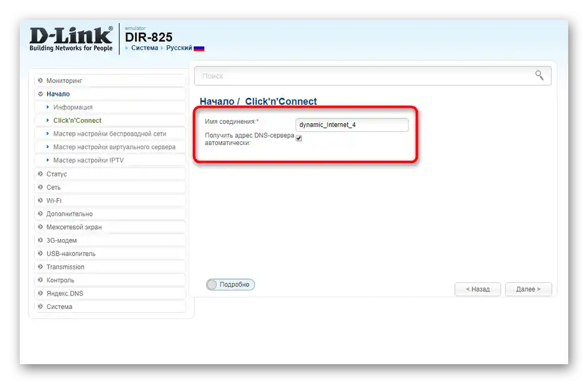Expand the USB-накопитель menu section
The height and width of the screenshot is (384, 588).
click(110, 254)
